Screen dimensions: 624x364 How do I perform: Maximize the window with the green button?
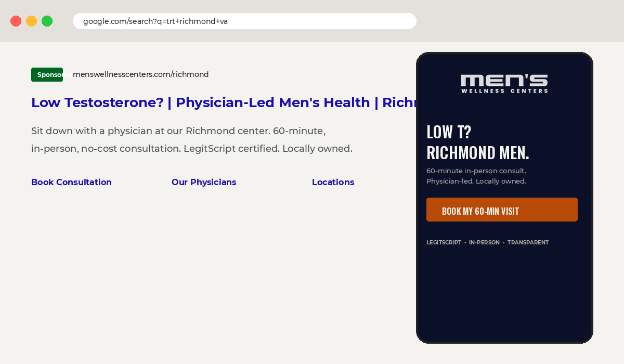[x=47, y=21]
